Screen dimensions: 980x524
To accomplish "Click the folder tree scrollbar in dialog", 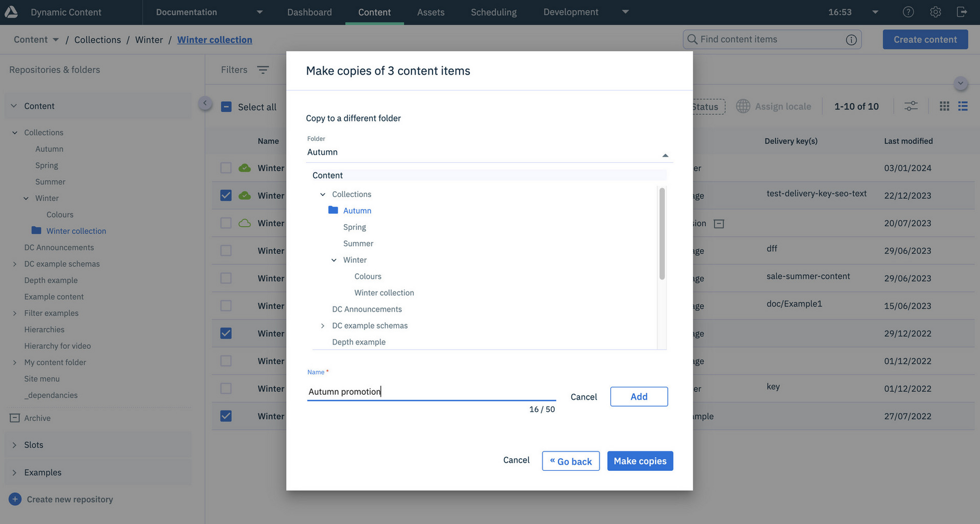I will click(x=662, y=234).
